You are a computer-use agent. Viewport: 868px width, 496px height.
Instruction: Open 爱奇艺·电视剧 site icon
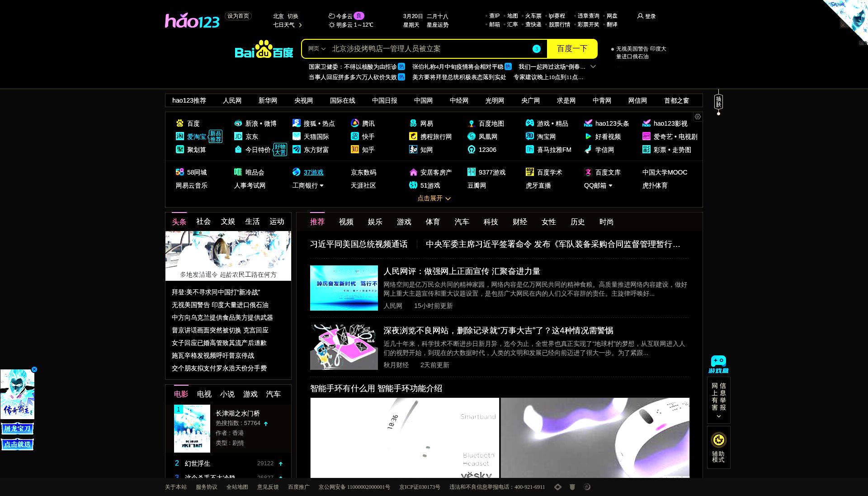(x=646, y=136)
